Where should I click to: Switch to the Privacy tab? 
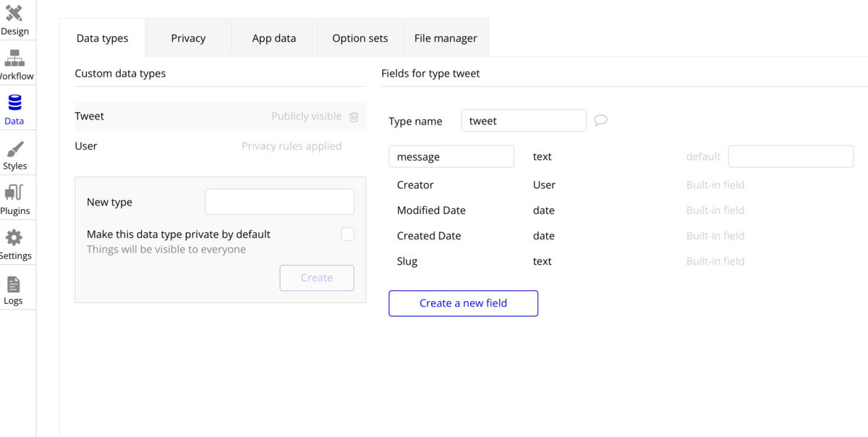(188, 38)
